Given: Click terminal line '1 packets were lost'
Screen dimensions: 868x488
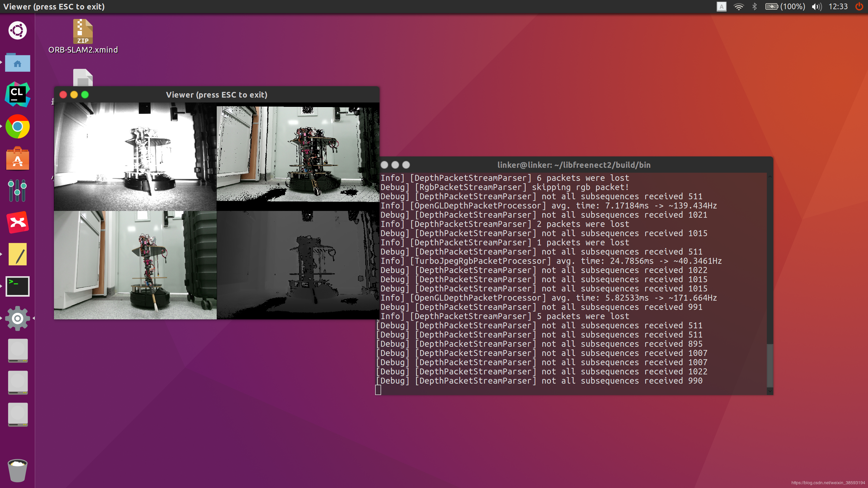Looking at the screenshot, I should coord(505,242).
